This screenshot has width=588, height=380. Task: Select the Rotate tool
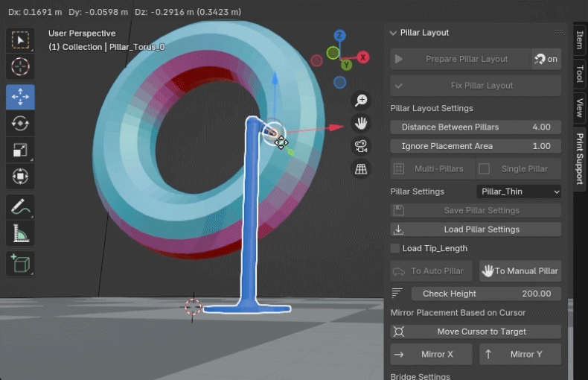20,123
